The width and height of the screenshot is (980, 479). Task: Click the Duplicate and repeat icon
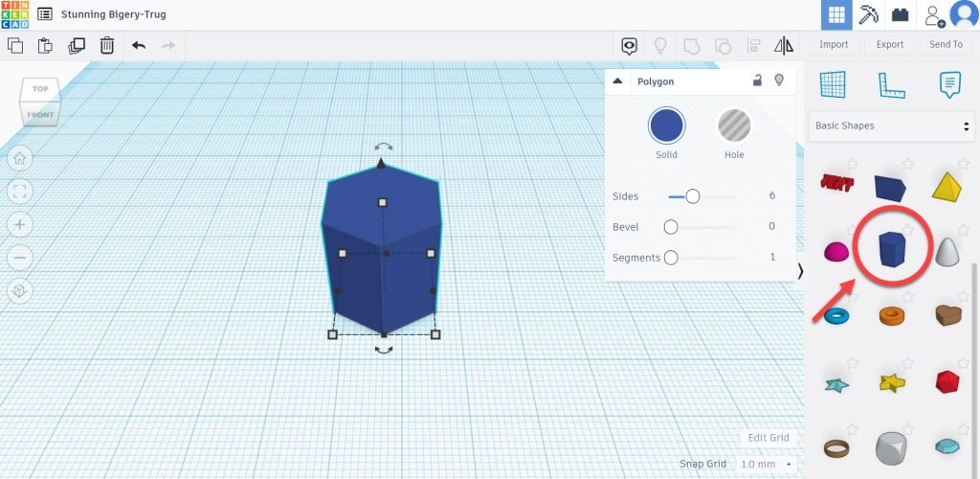coord(77,45)
